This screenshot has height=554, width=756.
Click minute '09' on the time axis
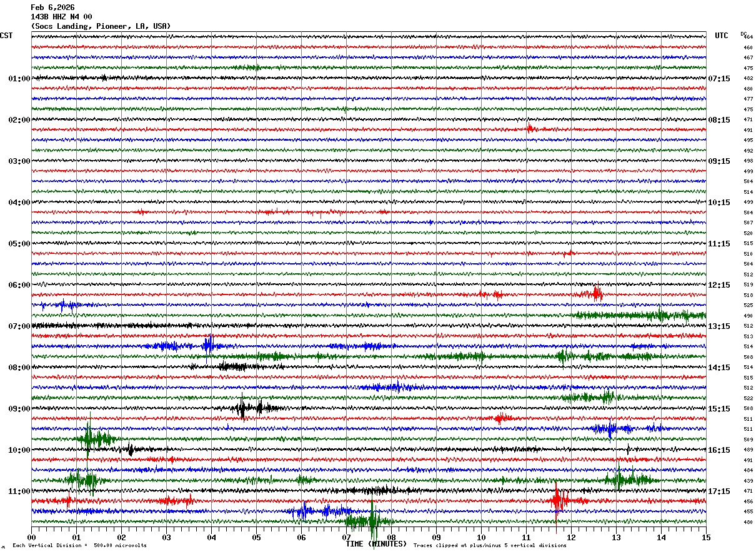coord(436,538)
